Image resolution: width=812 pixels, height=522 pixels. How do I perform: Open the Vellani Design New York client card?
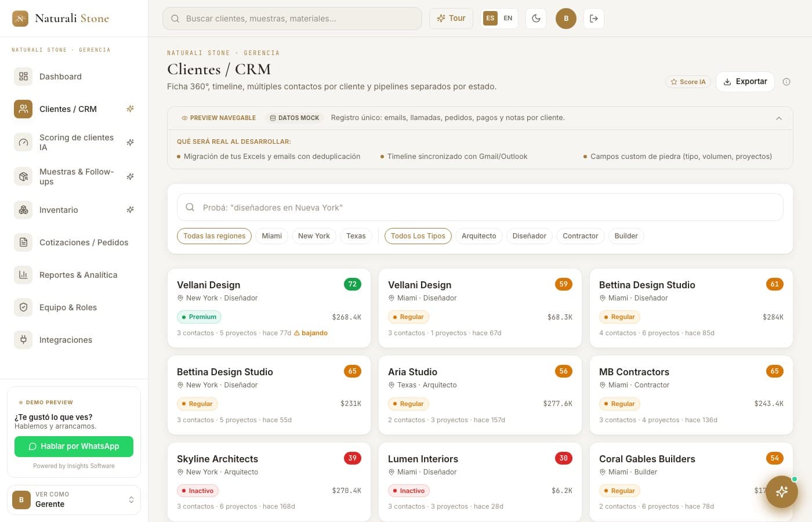[x=269, y=308]
